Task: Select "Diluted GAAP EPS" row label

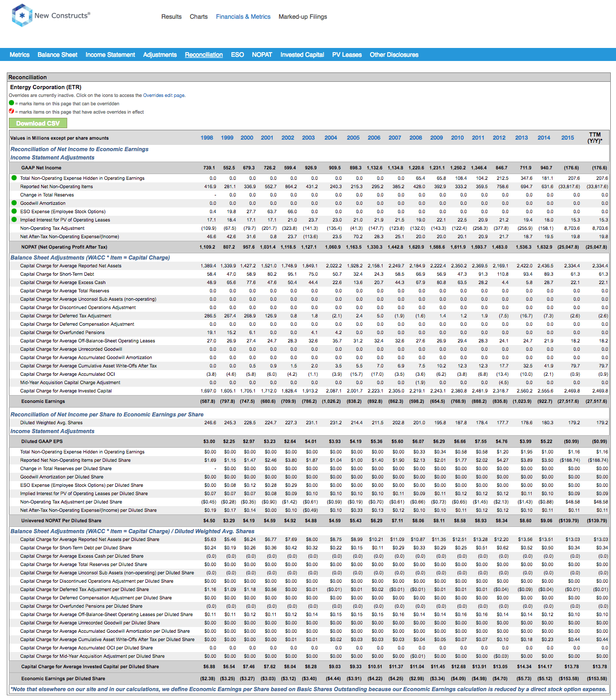Action: [42, 441]
